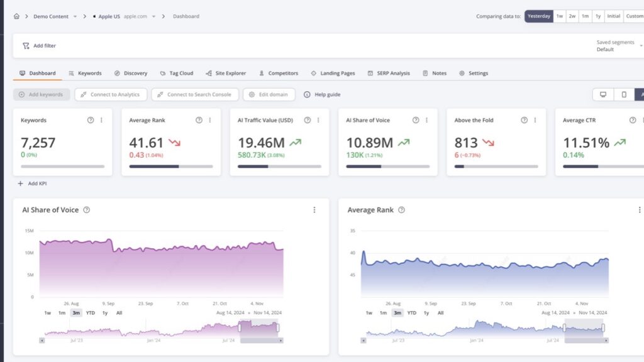Set AI Share of Voice chart range to YTD

pos(91,313)
